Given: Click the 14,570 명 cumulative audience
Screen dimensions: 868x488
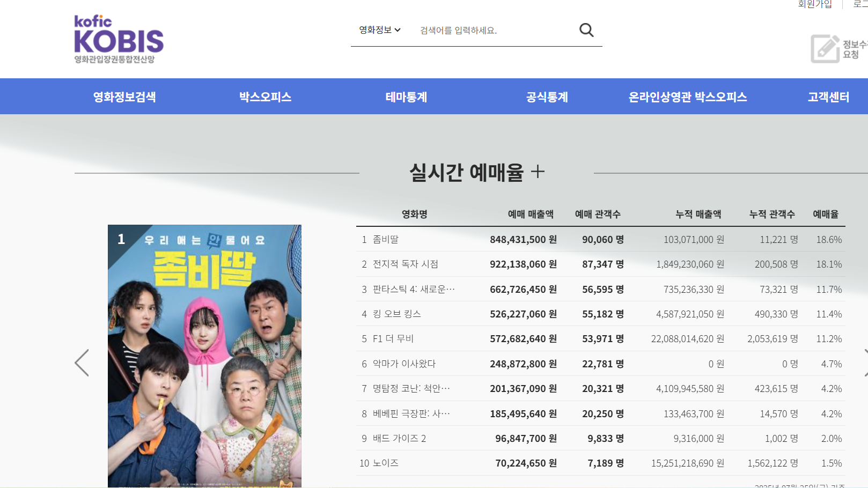Looking at the screenshot, I should point(779,414).
